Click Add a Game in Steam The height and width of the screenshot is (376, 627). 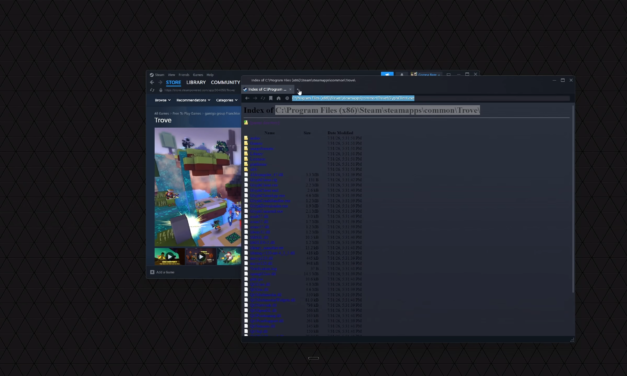(162, 272)
